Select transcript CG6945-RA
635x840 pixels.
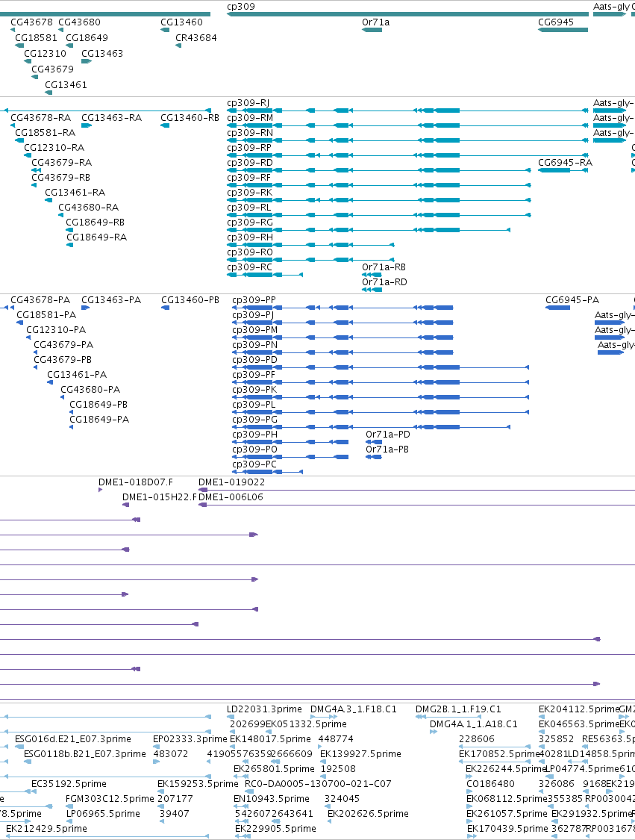pos(566,162)
